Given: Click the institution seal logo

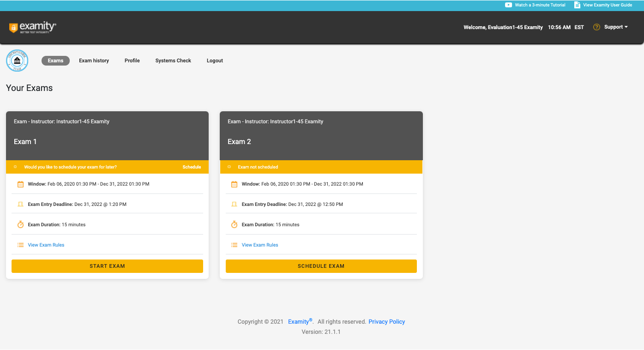Looking at the screenshot, I should point(17,61).
